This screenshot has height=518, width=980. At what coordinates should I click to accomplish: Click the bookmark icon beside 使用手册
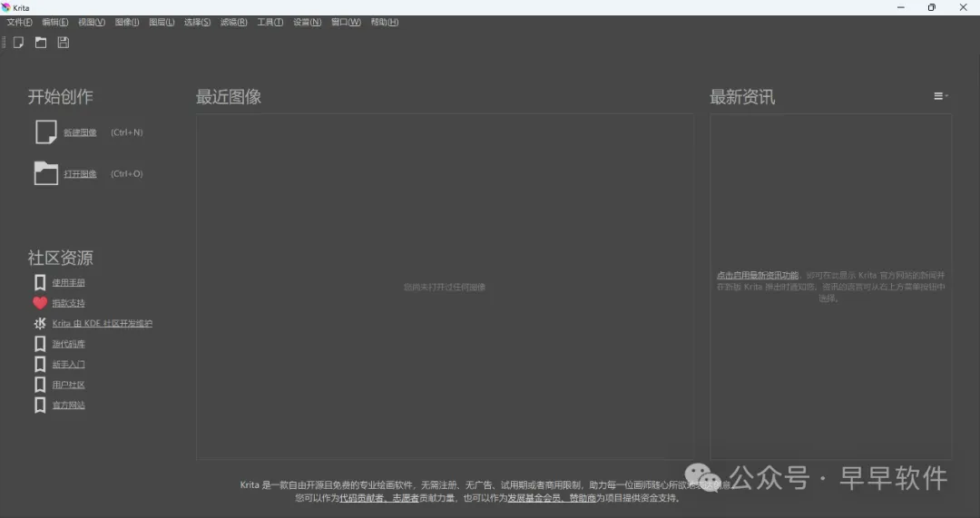40,282
